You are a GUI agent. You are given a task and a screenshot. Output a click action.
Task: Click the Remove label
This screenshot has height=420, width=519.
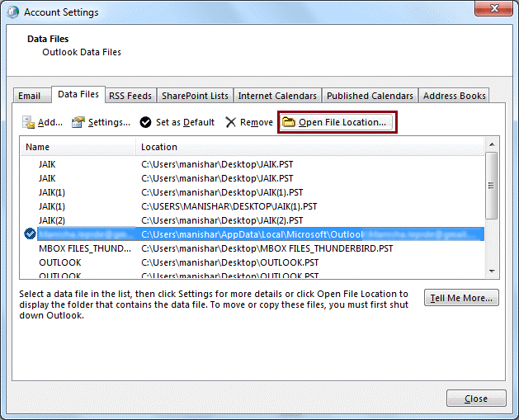[257, 122]
